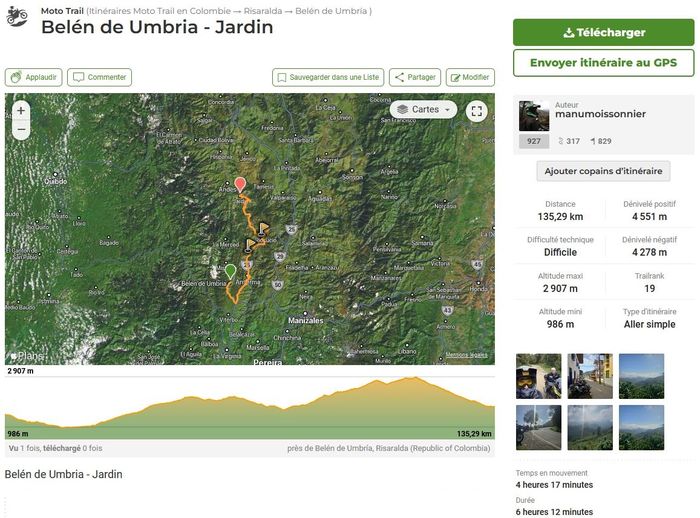Zoom in on the map

coord(21,110)
